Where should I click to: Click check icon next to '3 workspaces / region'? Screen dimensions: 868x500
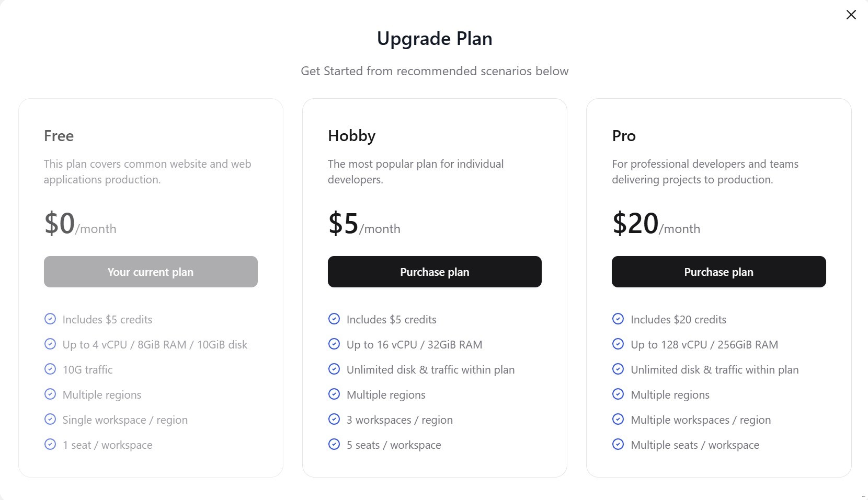334,419
